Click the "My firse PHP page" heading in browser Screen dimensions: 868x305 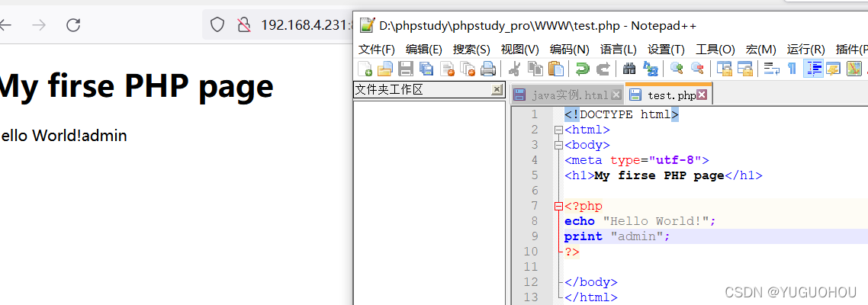click(137, 86)
